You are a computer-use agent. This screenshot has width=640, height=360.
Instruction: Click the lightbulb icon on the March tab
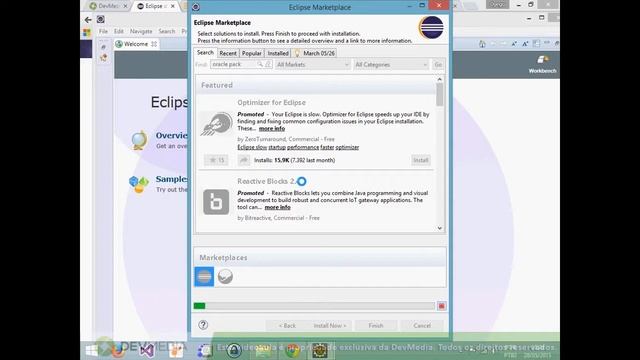[x=297, y=53]
